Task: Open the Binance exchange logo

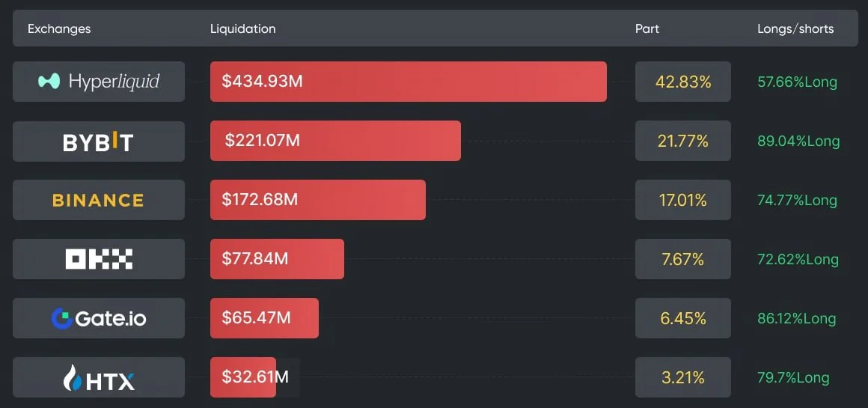Action: tap(99, 200)
